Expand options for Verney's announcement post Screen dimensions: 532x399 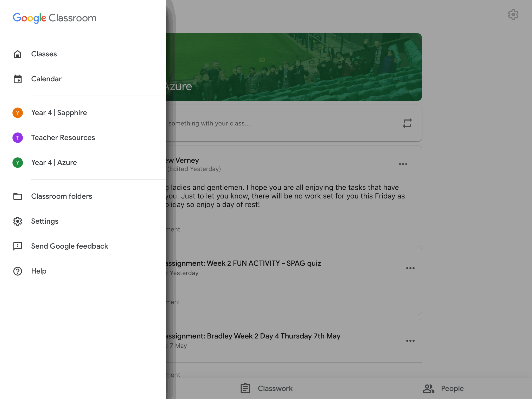[x=403, y=164]
